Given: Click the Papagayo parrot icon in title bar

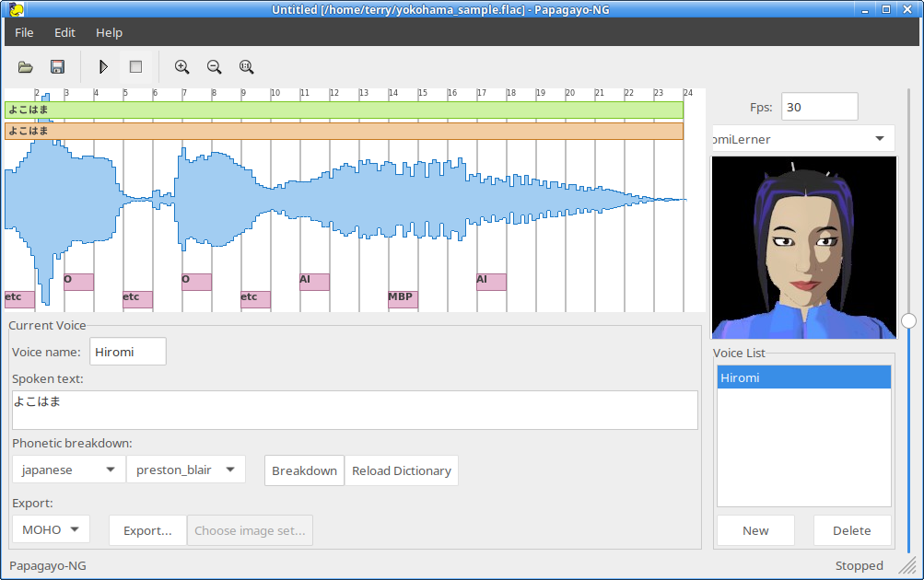Looking at the screenshot, I should coord(17,9).
